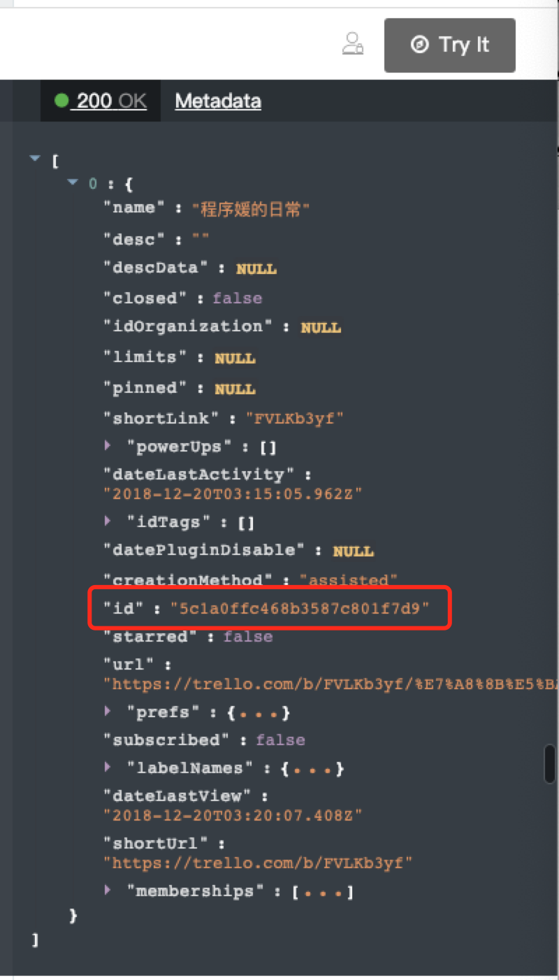The image size is (559, 980).
Task: Collapse the item 0 object
Action: pyautogui.click(x=72, y=183)
